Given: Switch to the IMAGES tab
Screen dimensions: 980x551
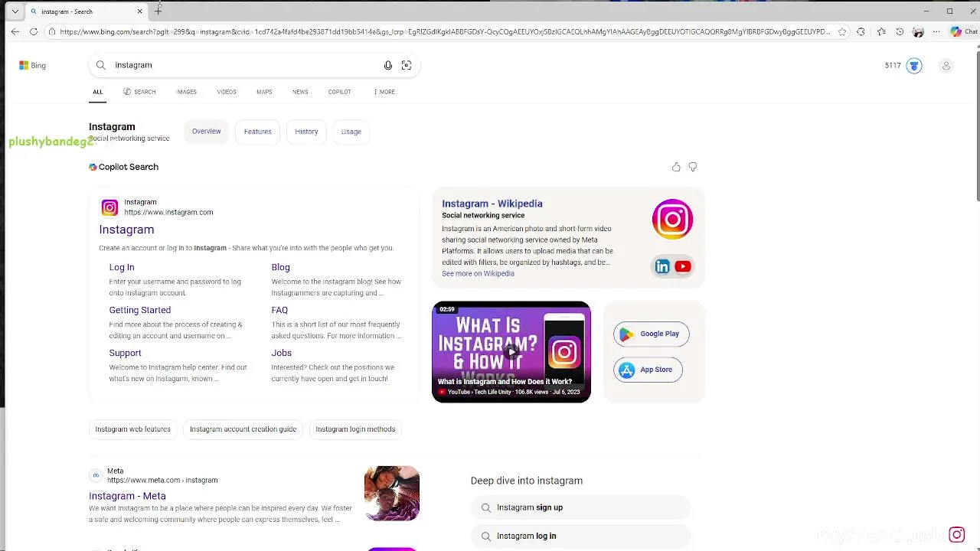Looking at the screenshot, I should 187,92.
